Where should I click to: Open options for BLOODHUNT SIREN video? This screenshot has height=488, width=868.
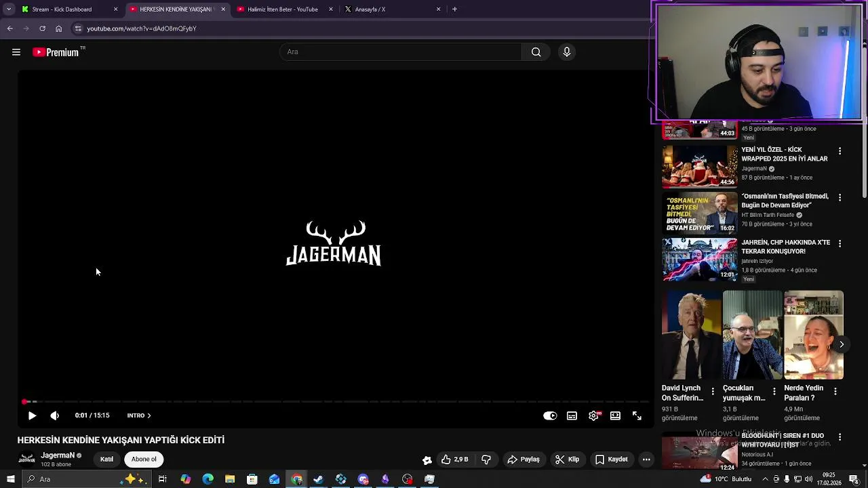coord(840,437)
